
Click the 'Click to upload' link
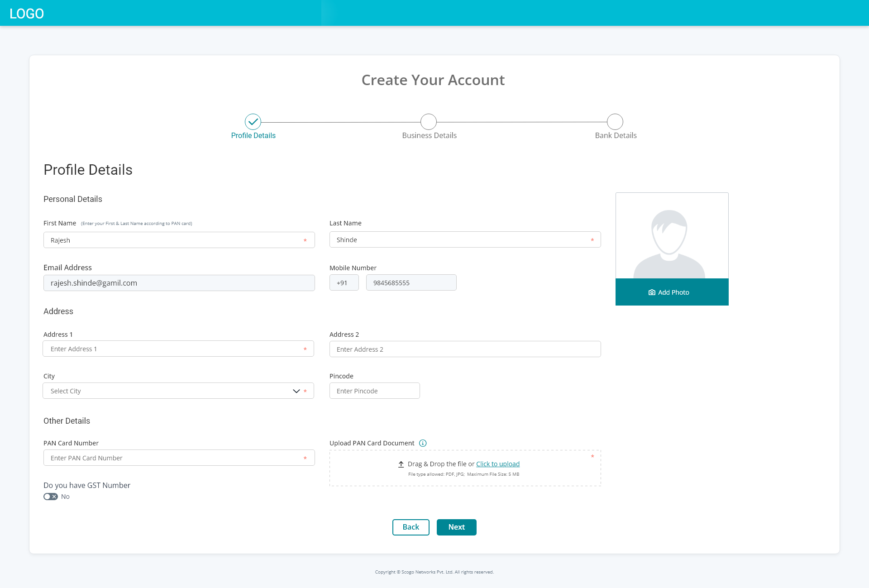point(497,464)
